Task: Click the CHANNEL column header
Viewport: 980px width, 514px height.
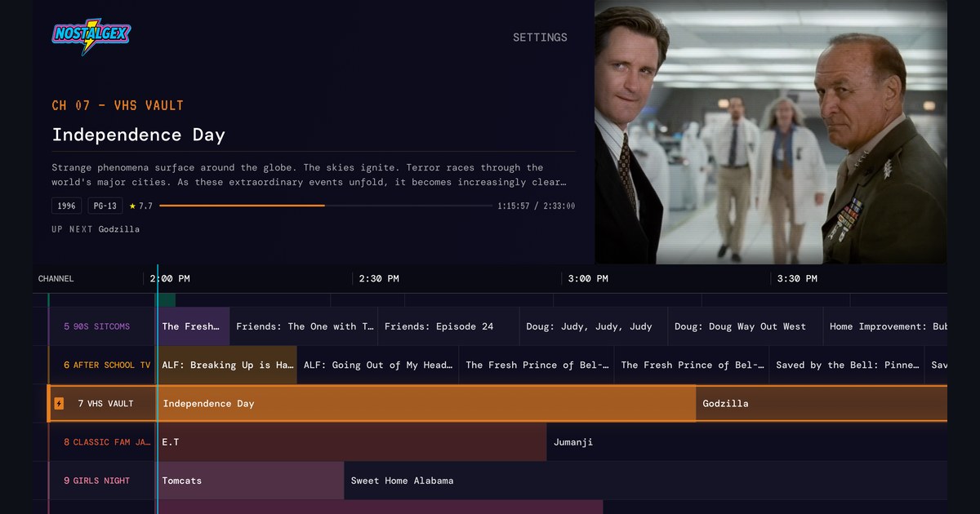Action: [56, 279]
